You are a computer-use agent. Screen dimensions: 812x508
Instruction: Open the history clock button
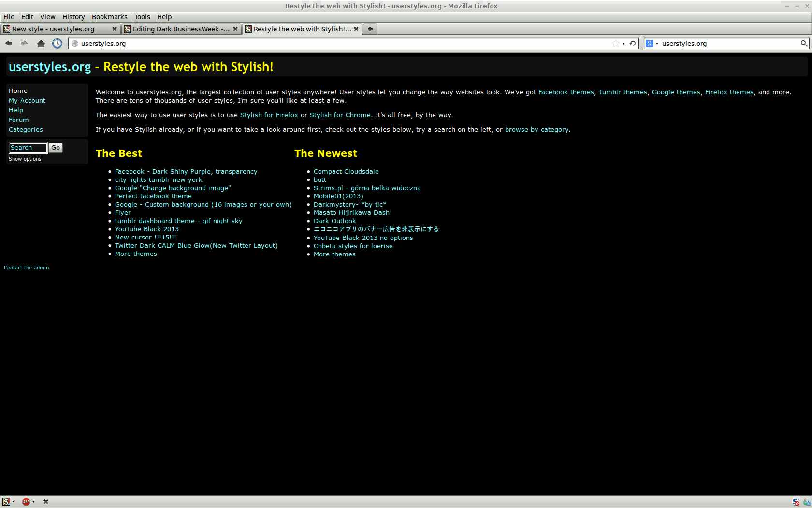click(57, 44)
